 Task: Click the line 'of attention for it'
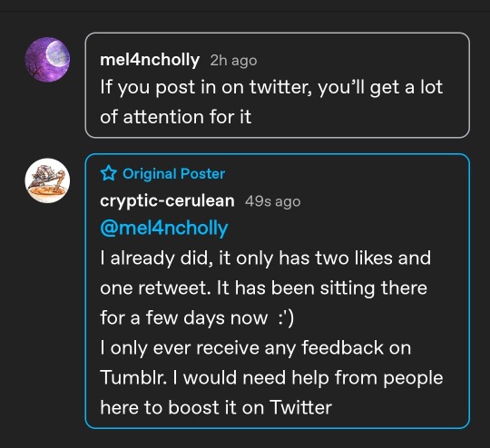pos(176,117)
